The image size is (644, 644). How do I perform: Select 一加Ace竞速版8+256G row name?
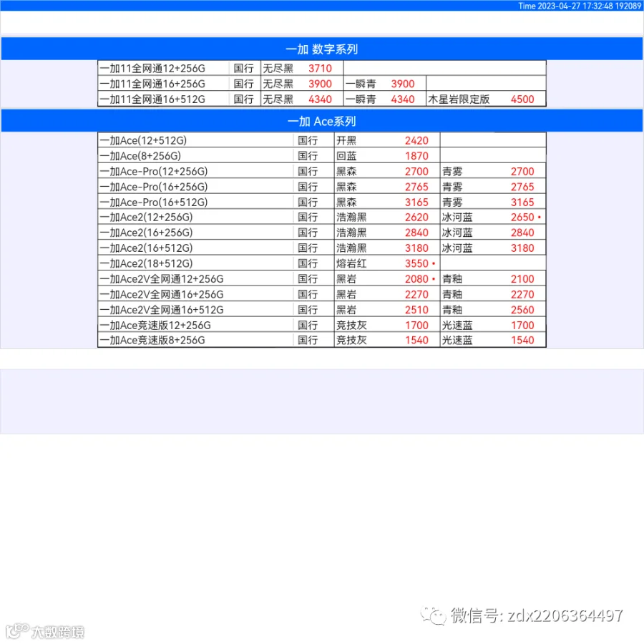point(152,341)
